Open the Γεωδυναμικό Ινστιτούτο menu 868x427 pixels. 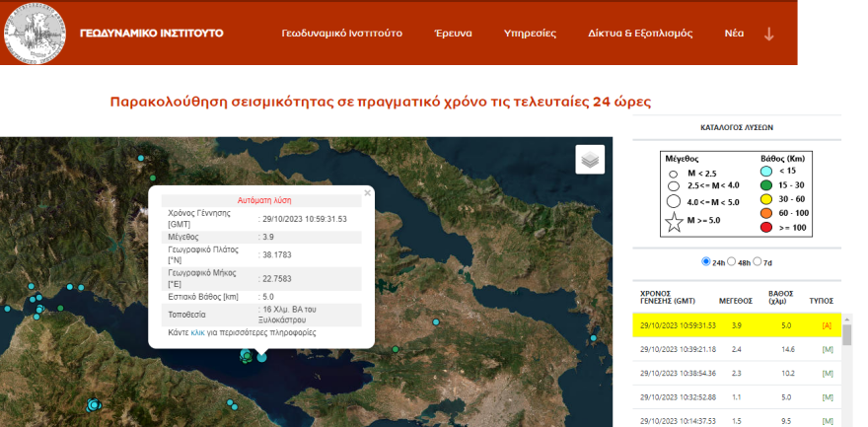pos(341,34)
